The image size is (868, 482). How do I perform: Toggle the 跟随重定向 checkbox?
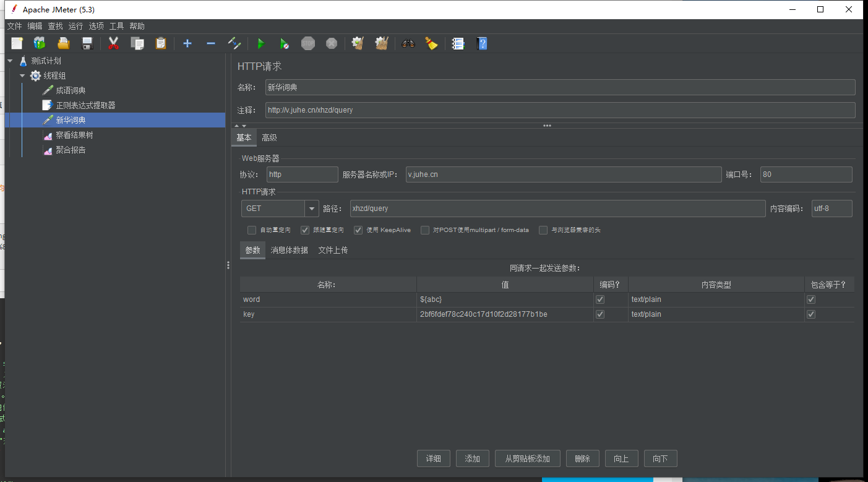[x=305, y=230]
